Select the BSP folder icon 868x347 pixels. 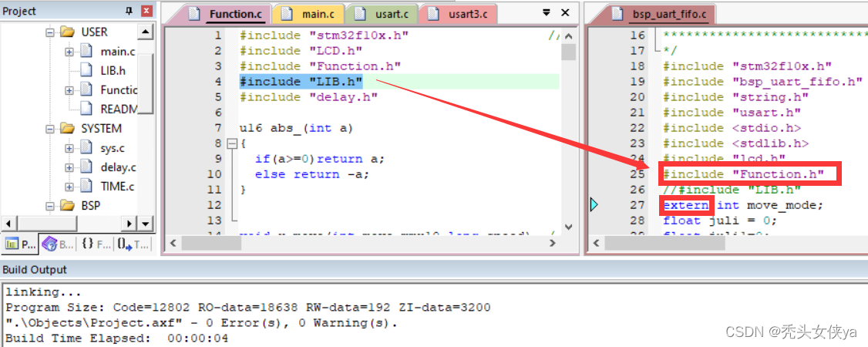tap(68, 205)
